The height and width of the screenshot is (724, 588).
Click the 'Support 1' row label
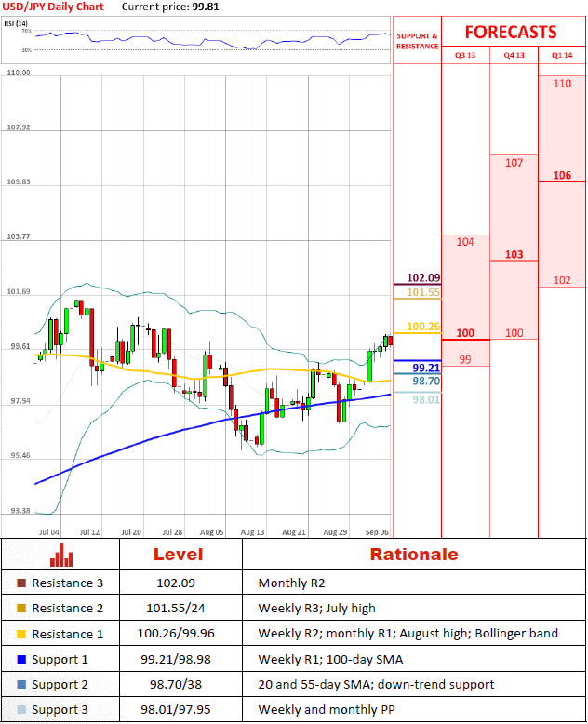point(60,660)
